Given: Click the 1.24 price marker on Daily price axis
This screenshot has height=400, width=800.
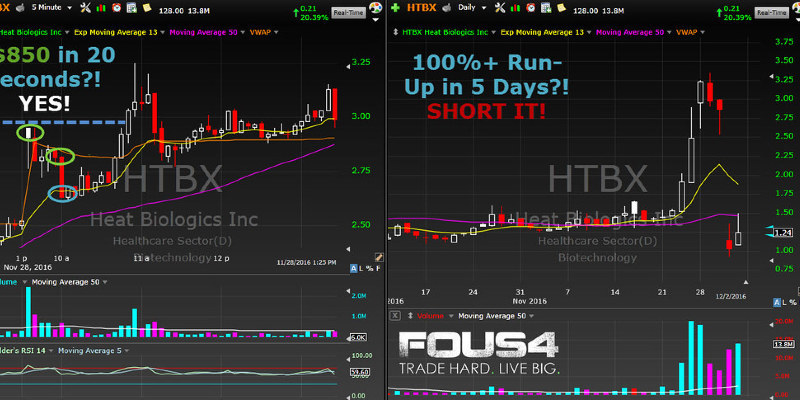Looking at the screenshot, I should coord(782,233).
